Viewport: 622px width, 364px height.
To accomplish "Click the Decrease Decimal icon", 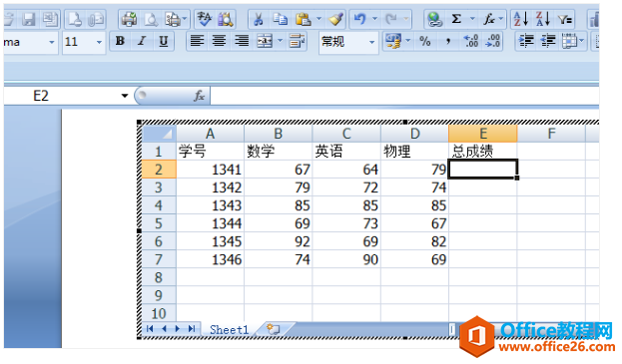I will [x=492, y=41].
